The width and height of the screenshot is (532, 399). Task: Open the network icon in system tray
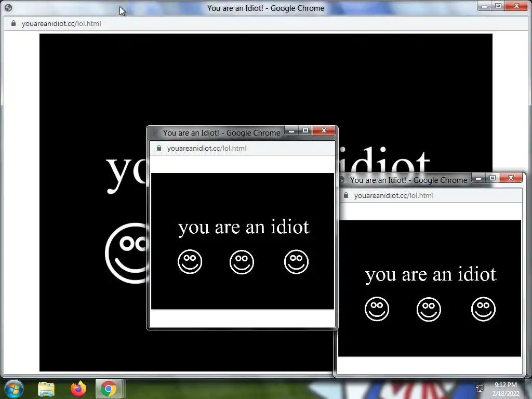480,389
